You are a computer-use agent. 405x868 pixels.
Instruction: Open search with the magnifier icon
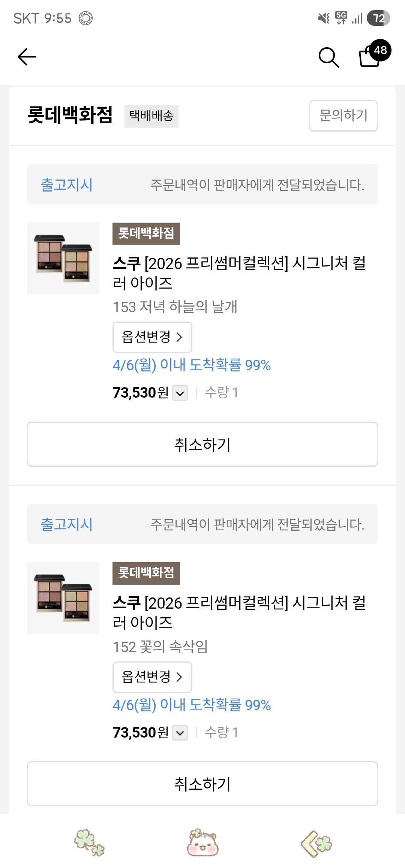[x=329, y=57]
